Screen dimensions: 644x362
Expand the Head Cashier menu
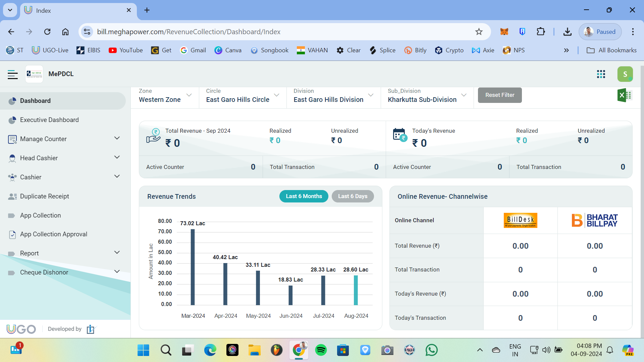point(117,158)
